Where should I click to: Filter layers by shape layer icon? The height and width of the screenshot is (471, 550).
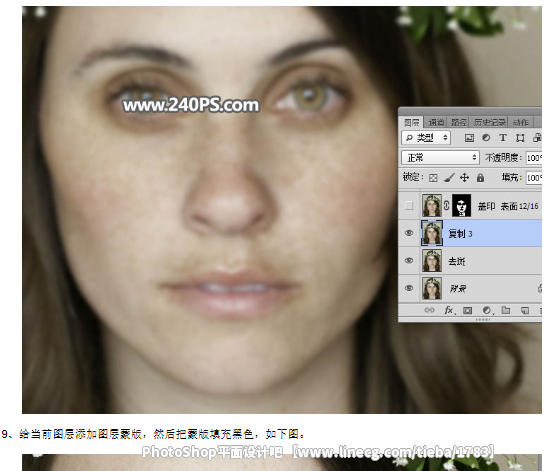(520, 138)
